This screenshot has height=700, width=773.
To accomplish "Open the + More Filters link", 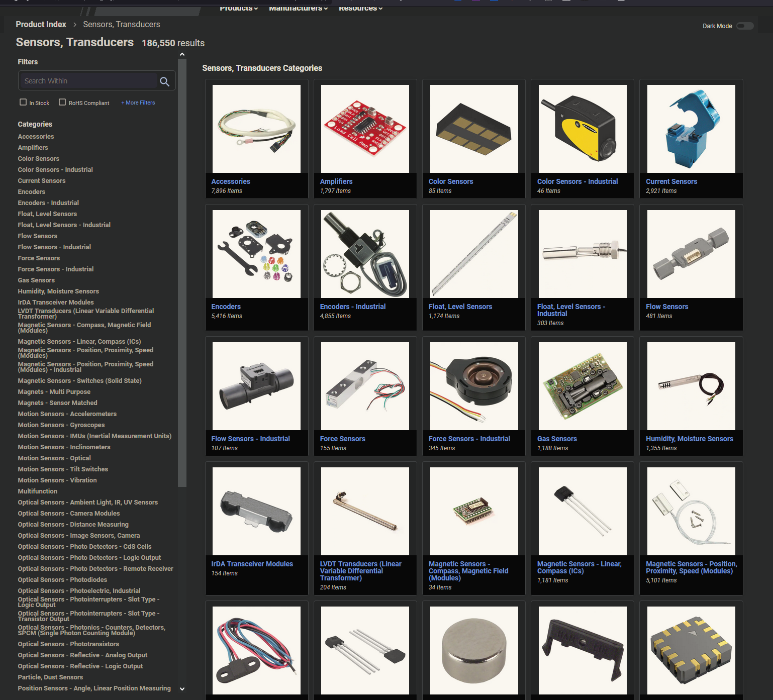I will 138,103.
